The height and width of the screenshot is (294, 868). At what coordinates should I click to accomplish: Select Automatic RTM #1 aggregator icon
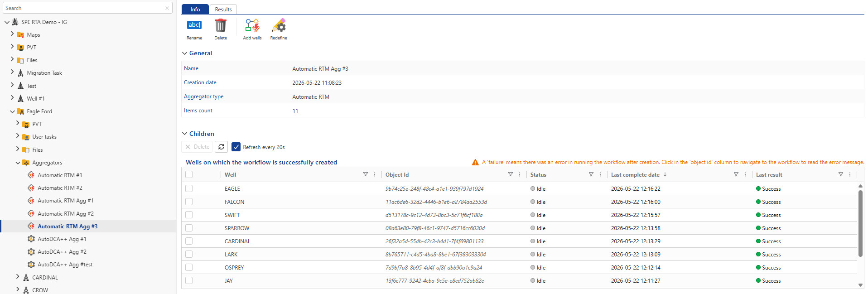click(x=31, y=175)
